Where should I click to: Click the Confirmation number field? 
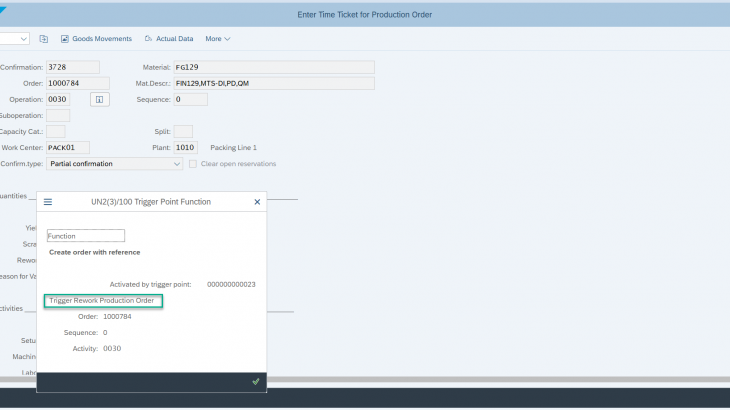(72, 67)
